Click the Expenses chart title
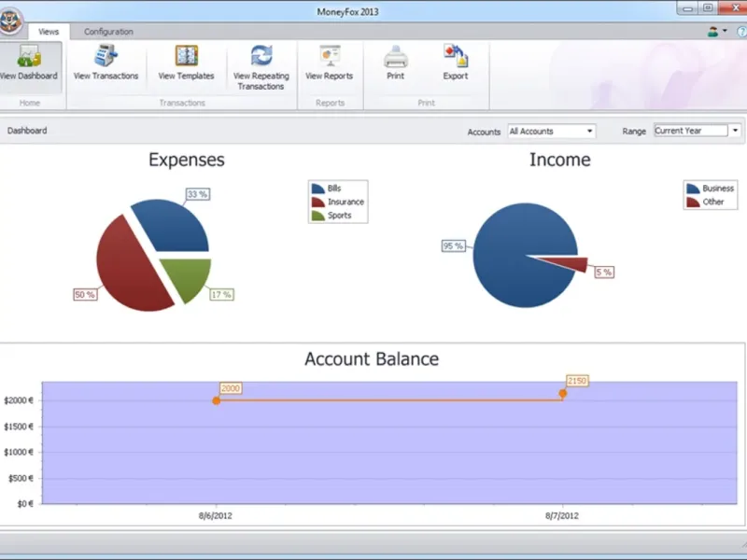The image size is (747, 560). point(187,160)
